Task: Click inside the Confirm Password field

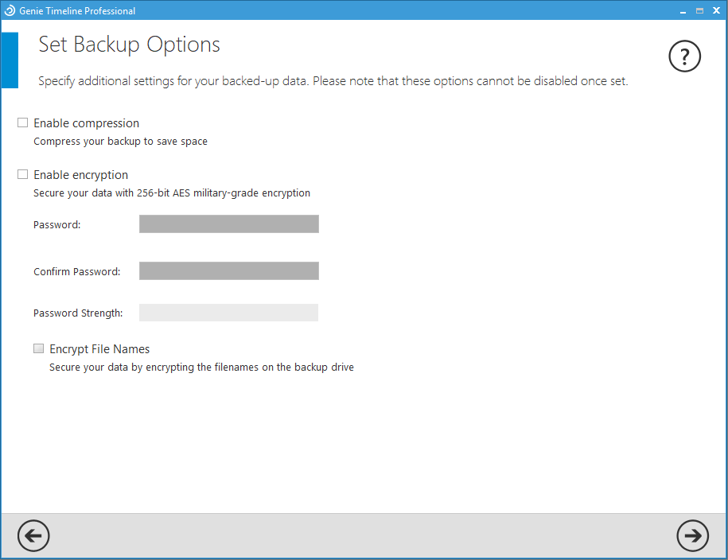Action: coord(228,270)
